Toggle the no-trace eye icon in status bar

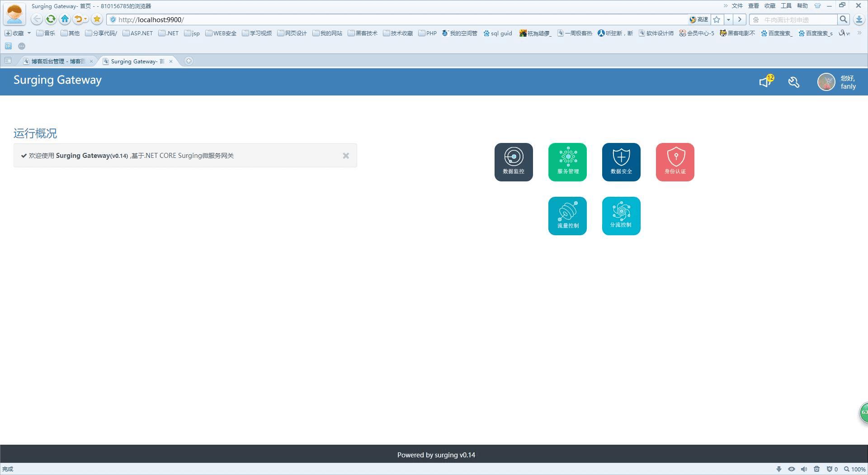click(x=792, y=469)
